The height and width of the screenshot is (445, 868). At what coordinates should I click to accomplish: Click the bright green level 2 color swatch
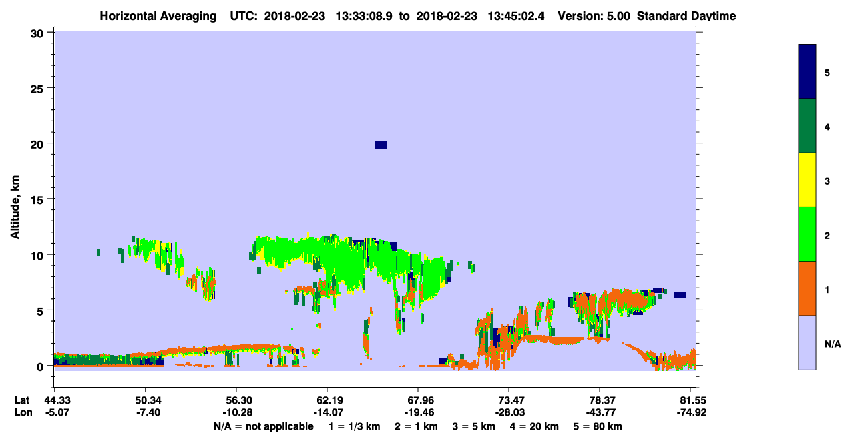807,234
